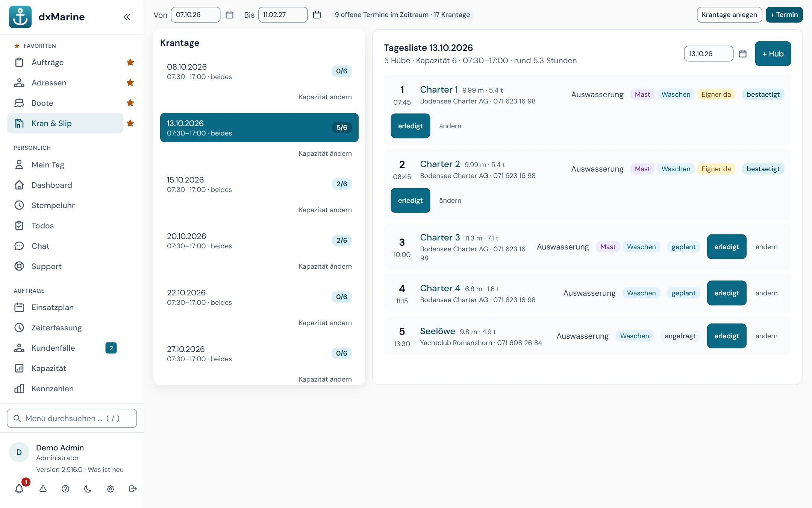Screen dimensions: 812x508
Task: Open settings gear icon in sidebar footer
Action: coord(111,489)
